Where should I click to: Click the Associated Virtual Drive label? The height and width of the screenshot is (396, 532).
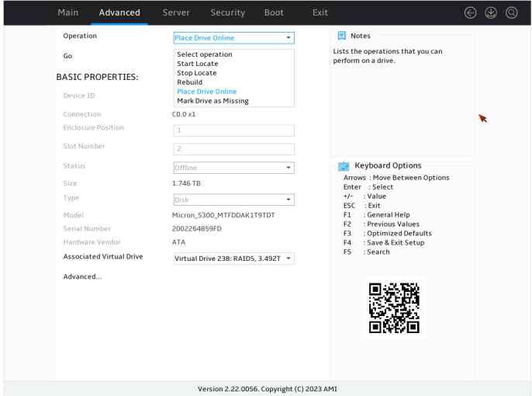(x=103, y=256)
